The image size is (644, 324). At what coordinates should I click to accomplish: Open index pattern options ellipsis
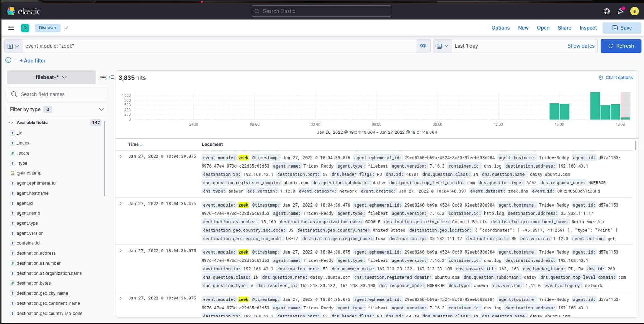tap(103, 77)
